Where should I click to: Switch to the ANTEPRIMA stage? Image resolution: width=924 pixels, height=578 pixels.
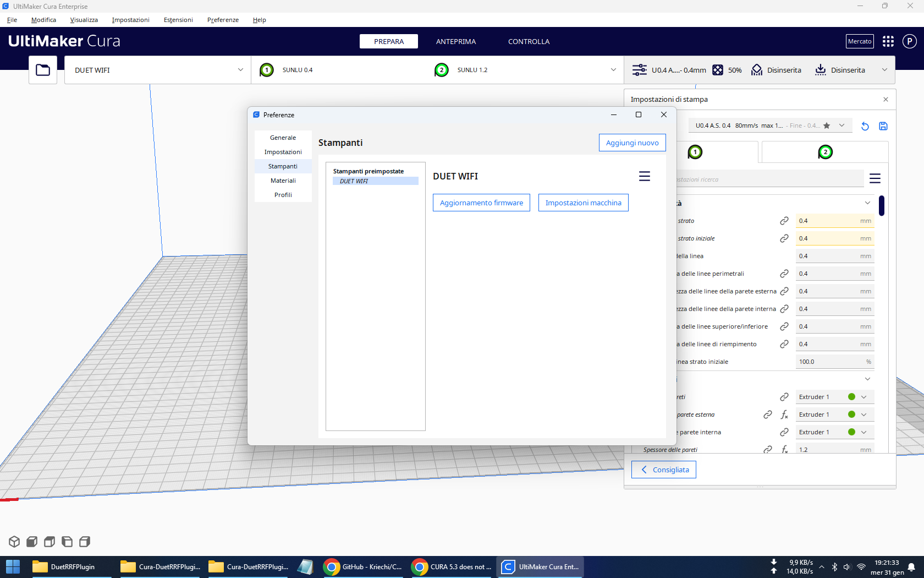[456, 41]
